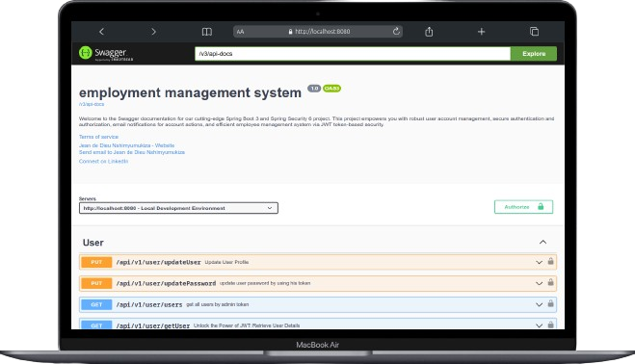Collapse the User section chevron
This screenshot has height=364, width=635.
click(542, 242)
